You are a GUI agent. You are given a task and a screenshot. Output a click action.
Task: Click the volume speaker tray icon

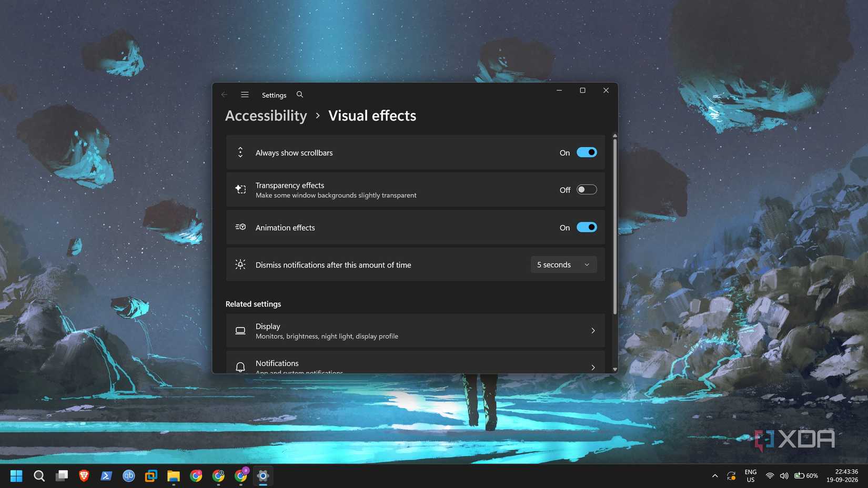pos(784,476)
